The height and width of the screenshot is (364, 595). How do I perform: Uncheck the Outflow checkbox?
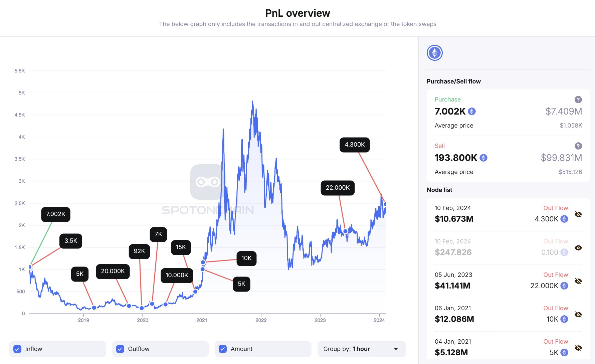pos(120,349)
